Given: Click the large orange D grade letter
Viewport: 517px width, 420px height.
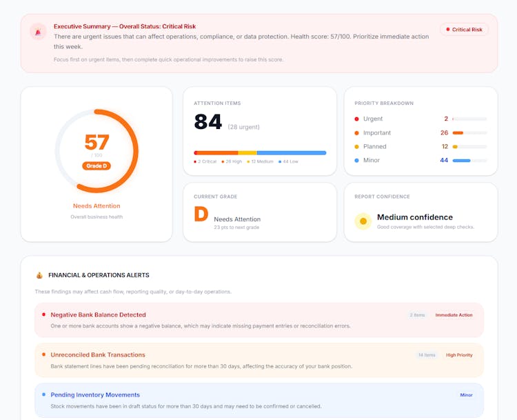Looking at the screenshot, I should (201, 214).
